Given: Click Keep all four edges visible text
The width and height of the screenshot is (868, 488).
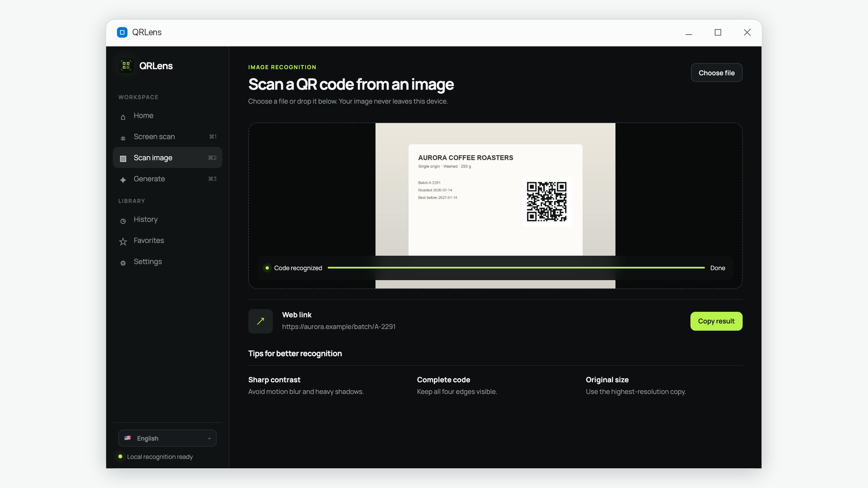Looking at the screenshot, I should [457, 391].
